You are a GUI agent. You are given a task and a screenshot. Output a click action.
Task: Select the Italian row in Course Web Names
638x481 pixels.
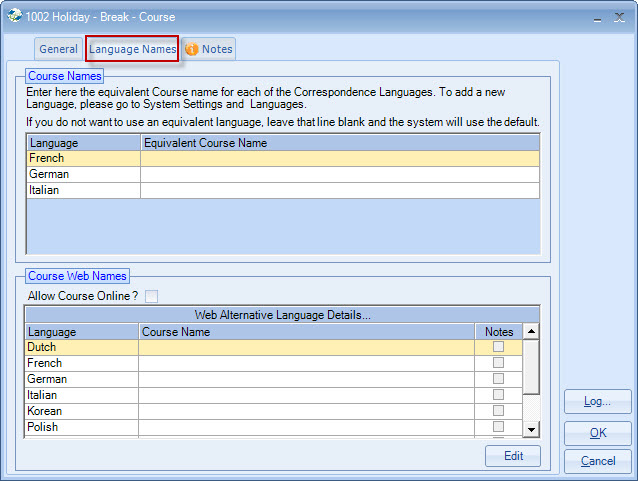pos(274,395)
